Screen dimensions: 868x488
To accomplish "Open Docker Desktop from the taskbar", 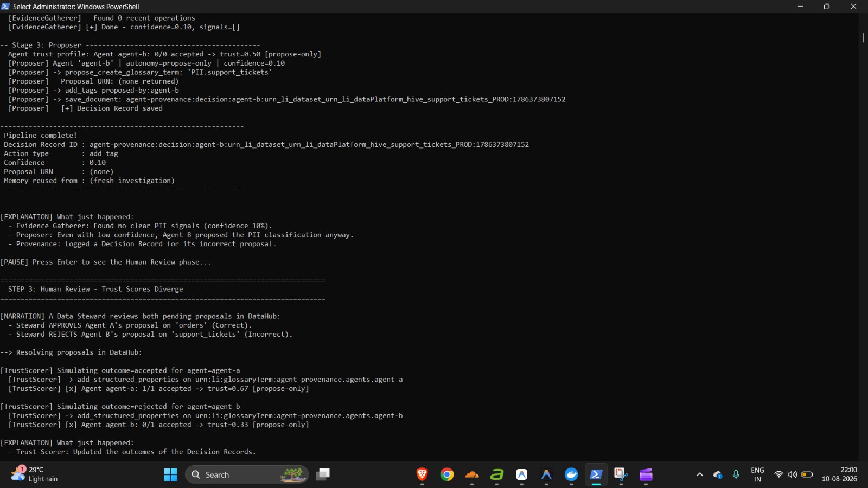I will coord(571,474).
